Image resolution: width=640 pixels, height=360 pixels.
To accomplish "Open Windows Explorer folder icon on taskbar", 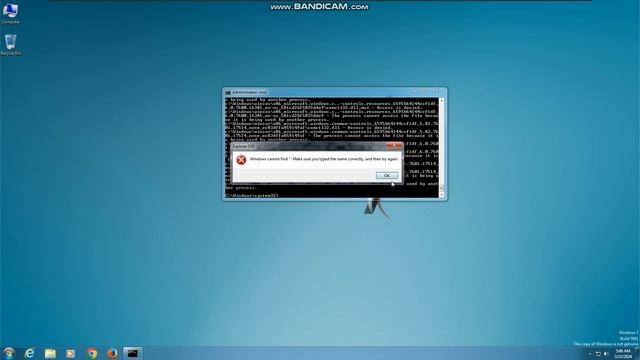I will point(50,353).
